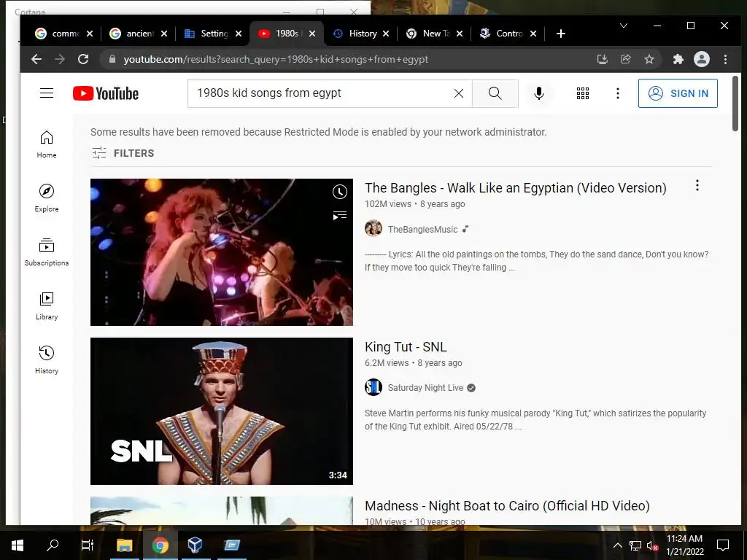
Task: Open History in the YouTube sidebar
Action: 47,360
